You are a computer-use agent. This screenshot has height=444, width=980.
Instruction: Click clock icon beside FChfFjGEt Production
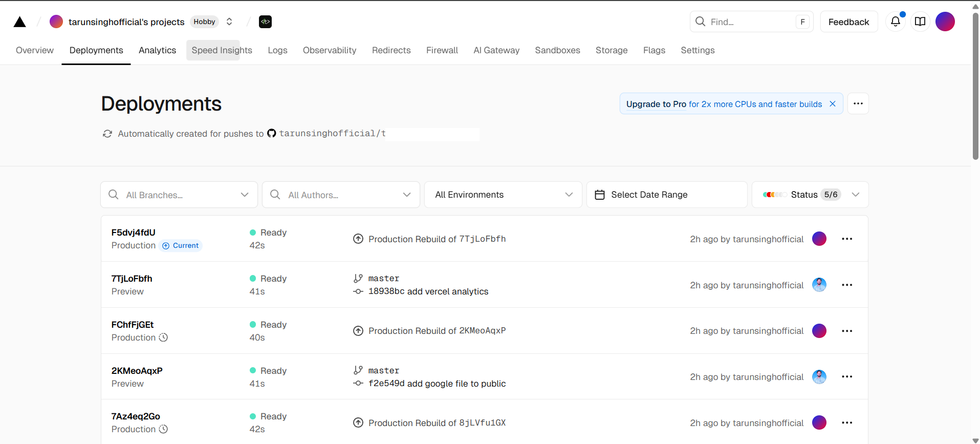click(163, 337)
